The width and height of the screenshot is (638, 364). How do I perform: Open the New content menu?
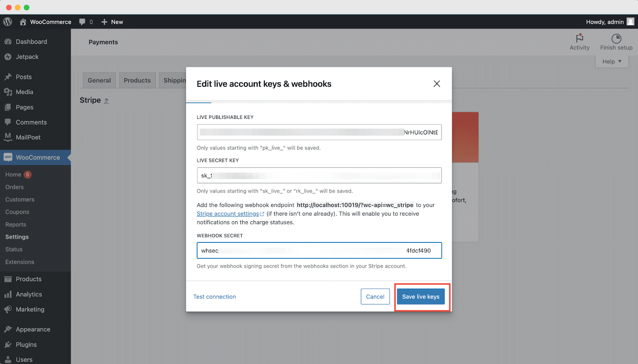[112, 22]
